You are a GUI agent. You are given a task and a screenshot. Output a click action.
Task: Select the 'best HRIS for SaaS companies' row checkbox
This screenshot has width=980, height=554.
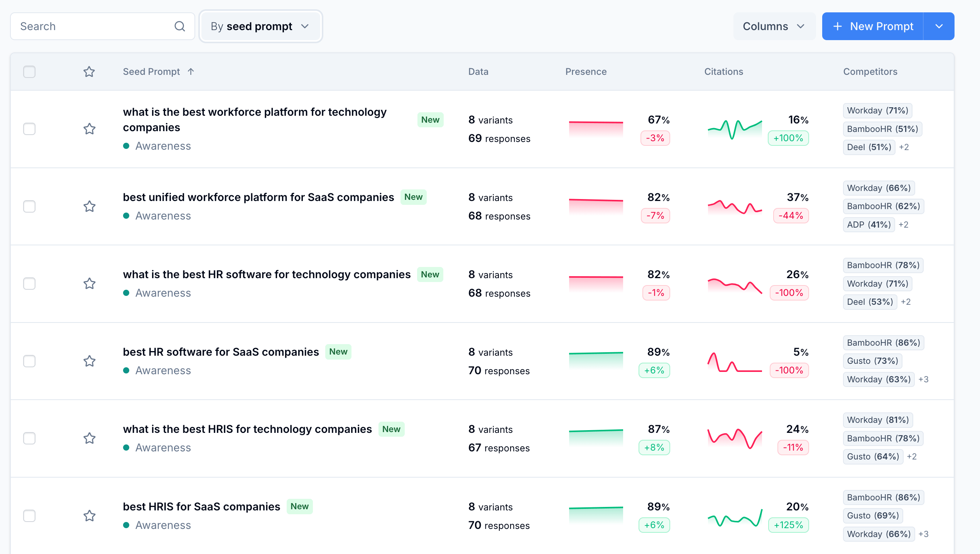(x=29, y=516)
